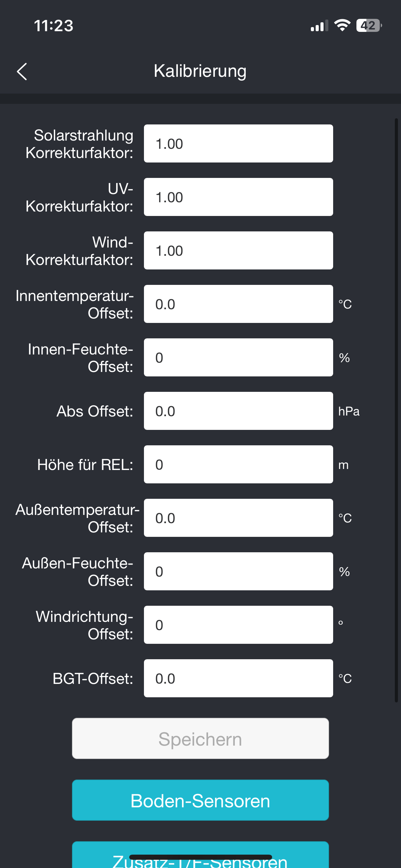Select the Außen-Feuchte-Offset input
This screenshot has width=401, height=868.
(238, 571)
